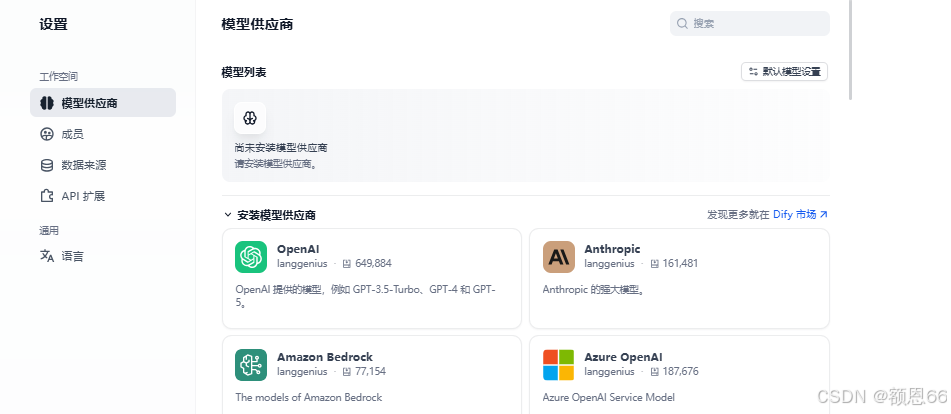The image size is (951, 414).
Task: Click the 工作空间 sidebar section label
Action: (x=59, y=76)
